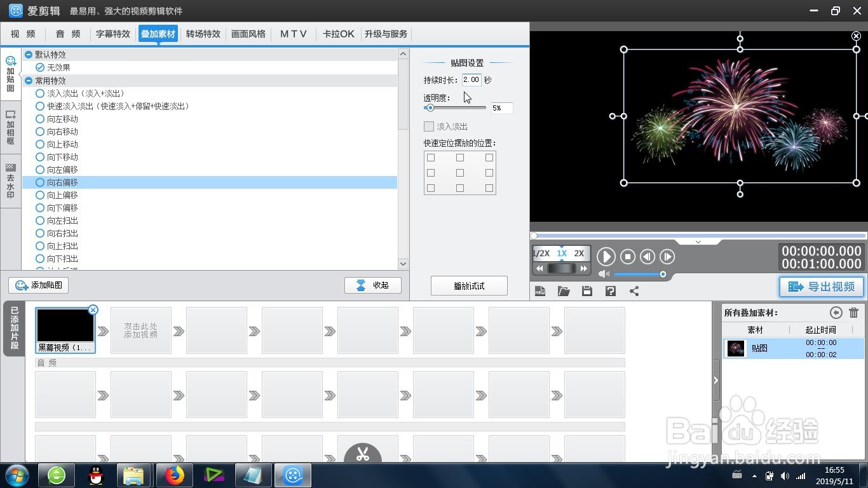Viewport: 868px width, 488px height.
Task: Mute the volume speaker icon
Action: pos(604,274)
